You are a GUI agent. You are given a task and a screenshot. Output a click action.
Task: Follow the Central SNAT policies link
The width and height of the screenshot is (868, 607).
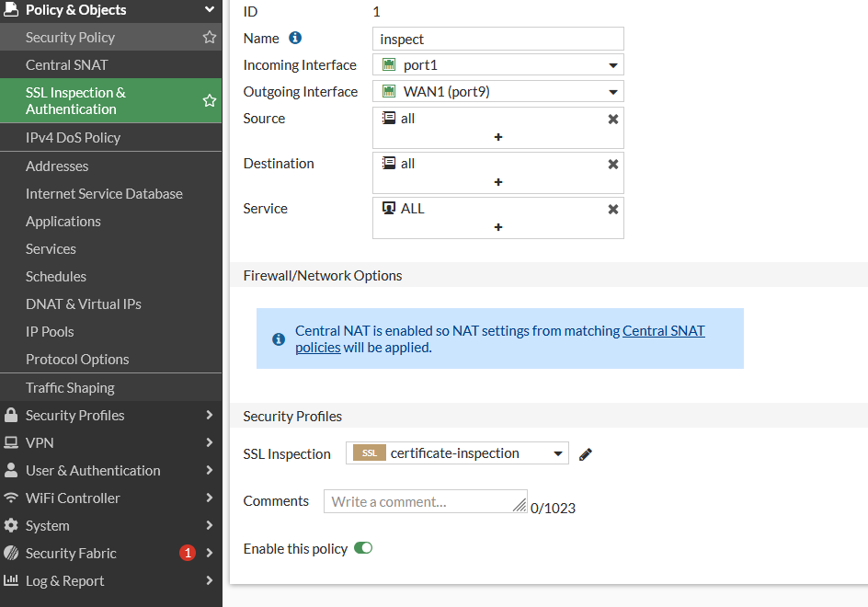[663, 331]
